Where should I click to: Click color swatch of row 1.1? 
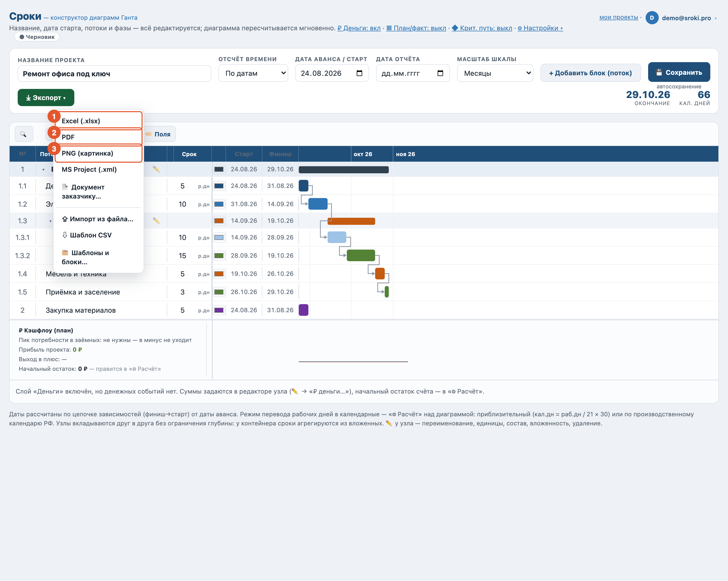coord(219,186)
